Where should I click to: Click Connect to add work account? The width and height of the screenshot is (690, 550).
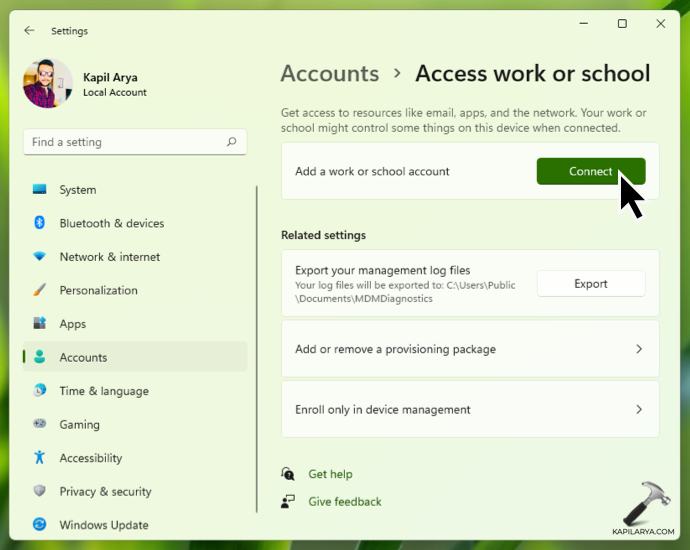(591, 171)
